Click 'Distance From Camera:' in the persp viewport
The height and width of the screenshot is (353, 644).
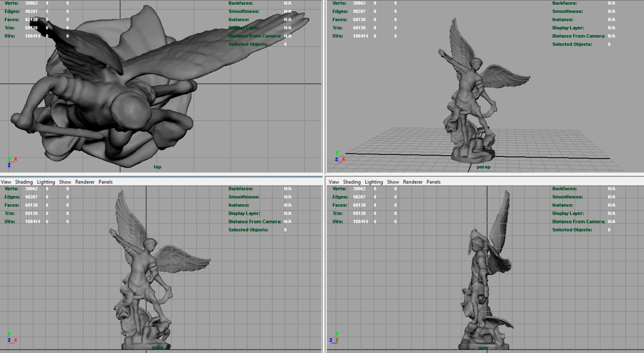pyautogui.click(x=579, y=36)
